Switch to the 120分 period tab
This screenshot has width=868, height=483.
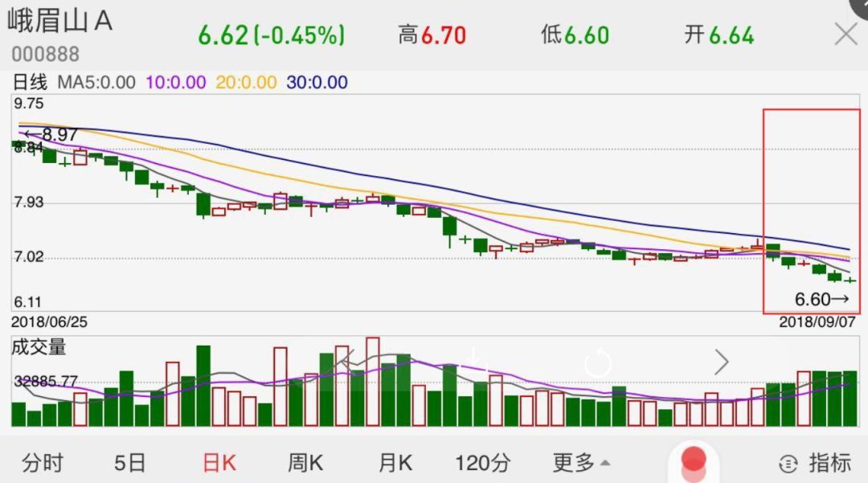click(482, 463)
